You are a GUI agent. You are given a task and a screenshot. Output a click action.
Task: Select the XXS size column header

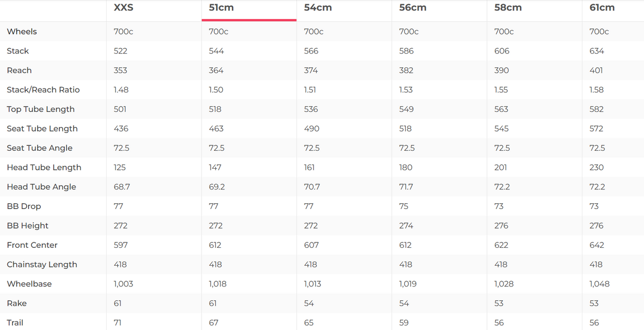(124, 7)
